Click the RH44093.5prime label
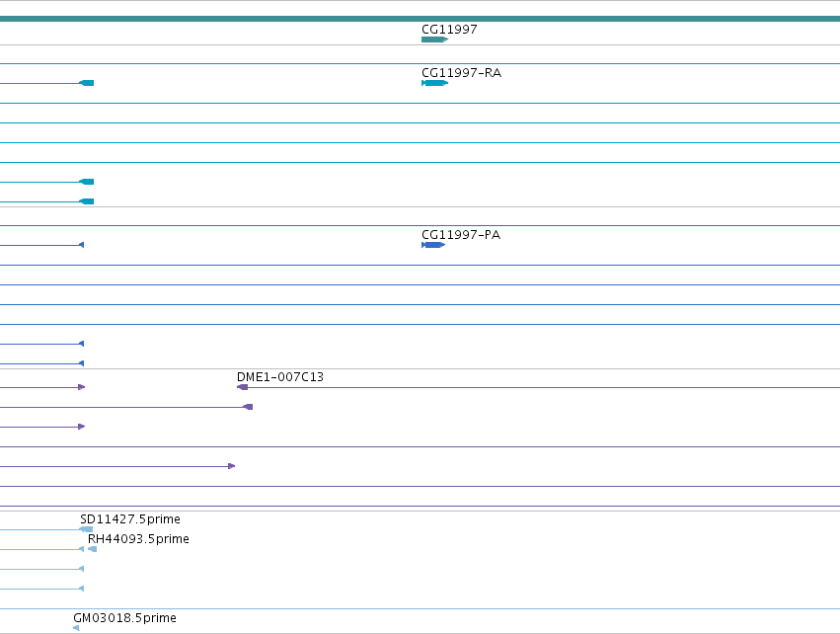This screenshot has width=840, height=634. [x=138, y=538]
